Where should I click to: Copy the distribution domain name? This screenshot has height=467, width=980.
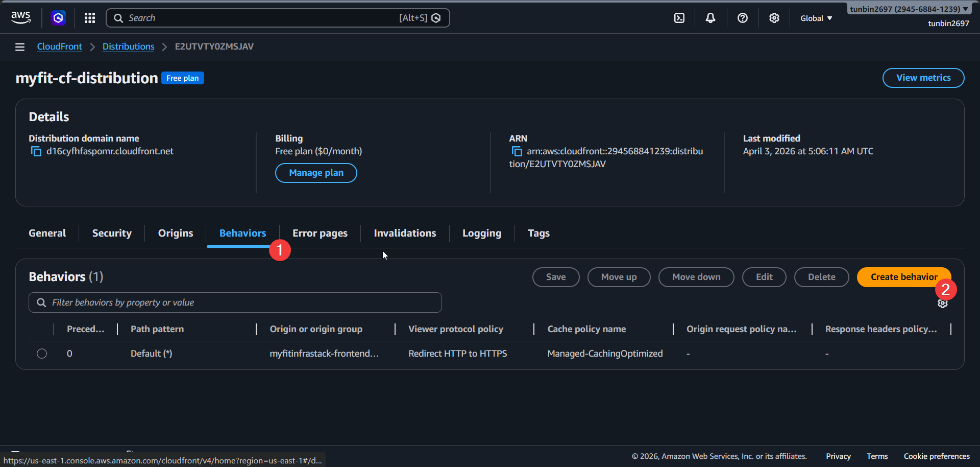click(36, 151)
